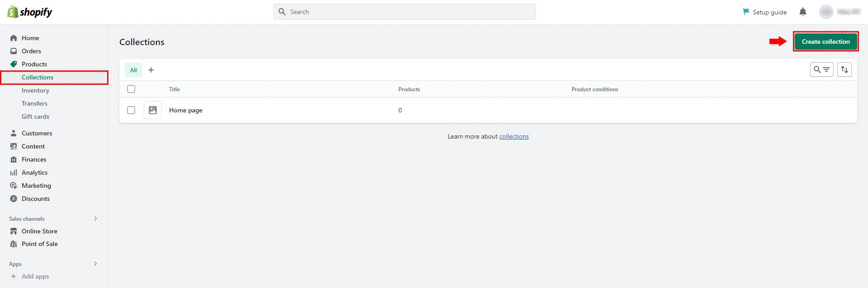868x288 pixels.
Task: Click the Apps section label
Action: tap(15, 264)
